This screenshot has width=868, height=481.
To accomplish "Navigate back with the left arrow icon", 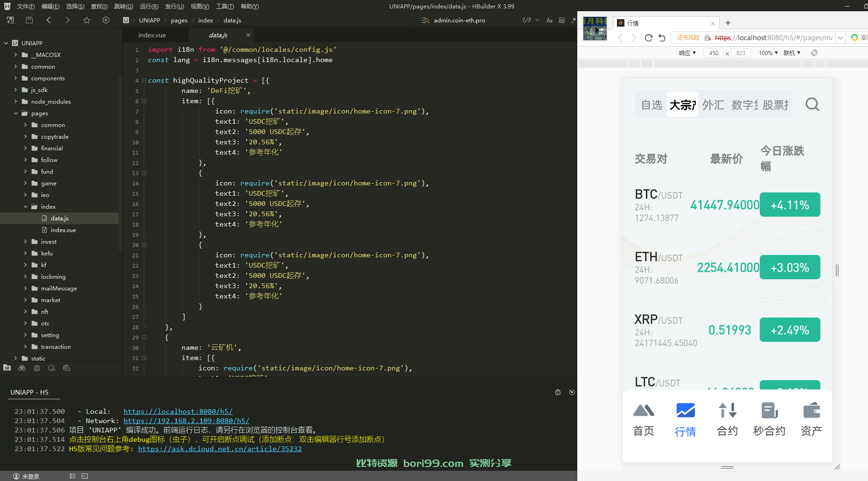I will (x=49, y=20).
